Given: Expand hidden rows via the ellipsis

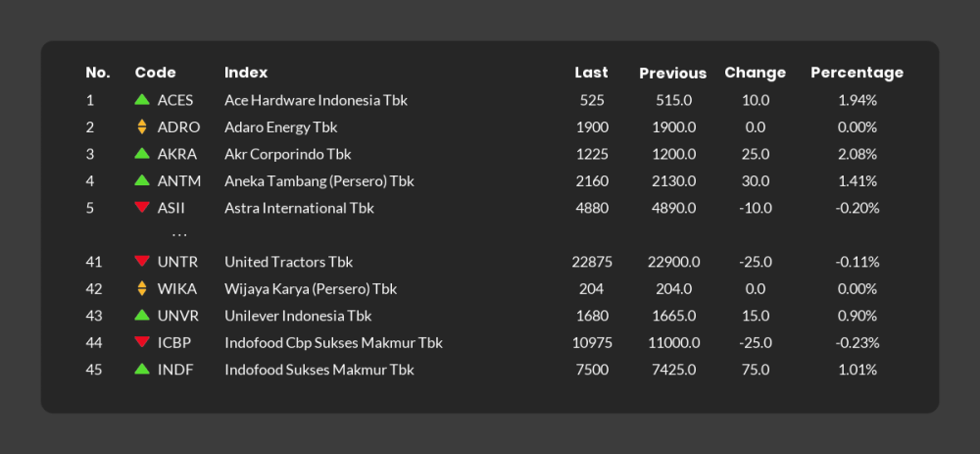Looking at the screenshot, I should 179,235.
